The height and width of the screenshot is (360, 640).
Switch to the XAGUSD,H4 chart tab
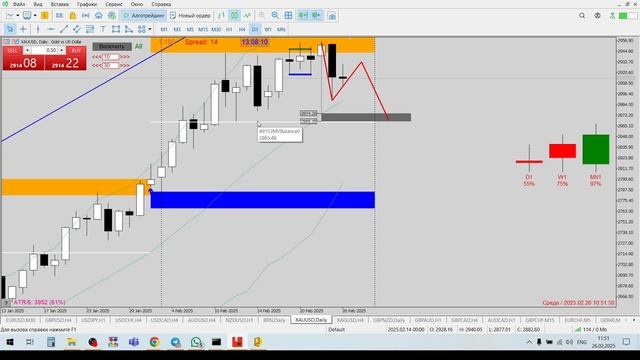tap(350, 320)
